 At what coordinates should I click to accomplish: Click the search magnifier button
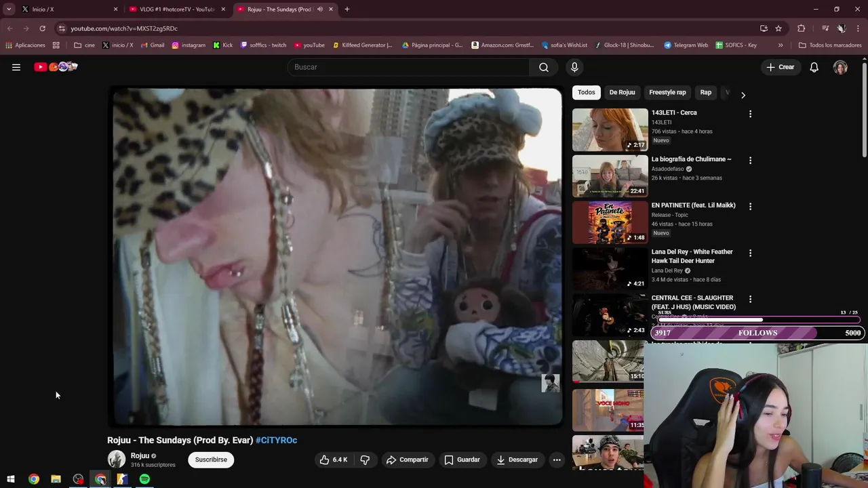pos(544,67)
